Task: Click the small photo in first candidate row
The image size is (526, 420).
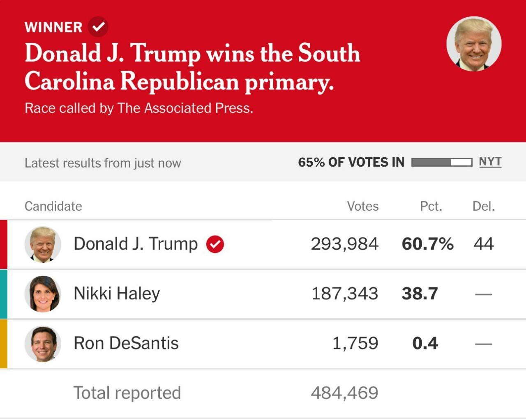Action: click(x=43, y=244)
